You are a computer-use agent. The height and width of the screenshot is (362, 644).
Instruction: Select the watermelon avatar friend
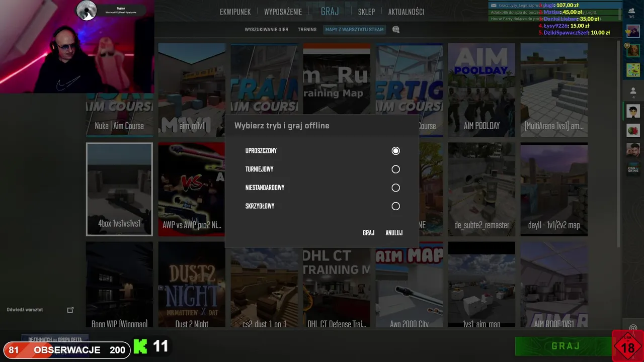(633, 131)
